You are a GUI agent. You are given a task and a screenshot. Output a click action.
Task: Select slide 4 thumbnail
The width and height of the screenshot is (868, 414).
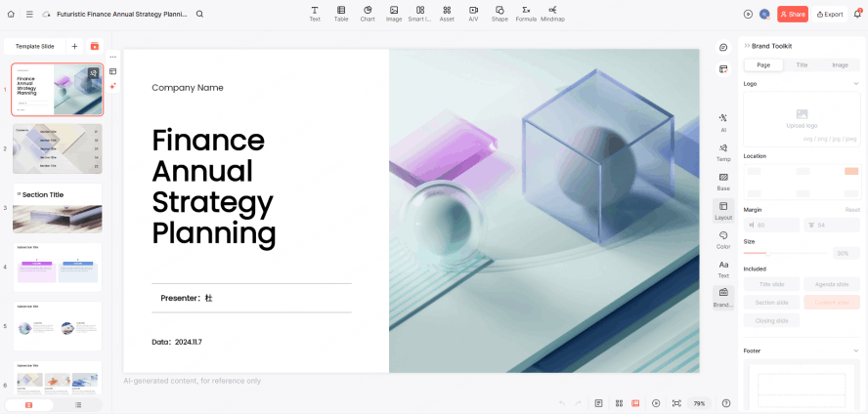[57, 267]
